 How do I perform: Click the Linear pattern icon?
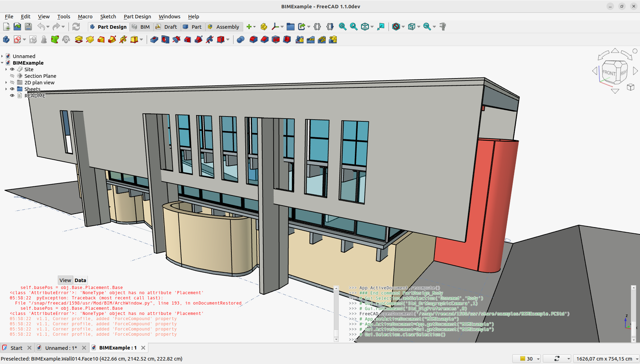click(x=311, y=39)
